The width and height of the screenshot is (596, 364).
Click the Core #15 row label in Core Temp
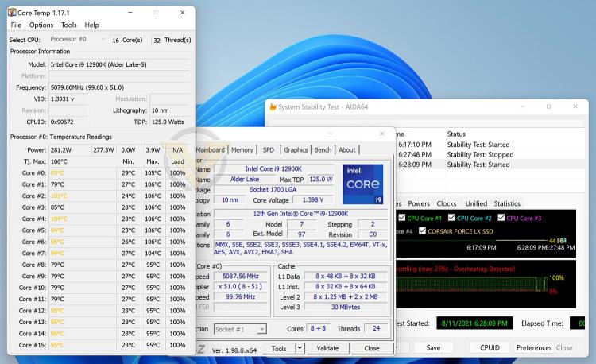click(33, 345)
